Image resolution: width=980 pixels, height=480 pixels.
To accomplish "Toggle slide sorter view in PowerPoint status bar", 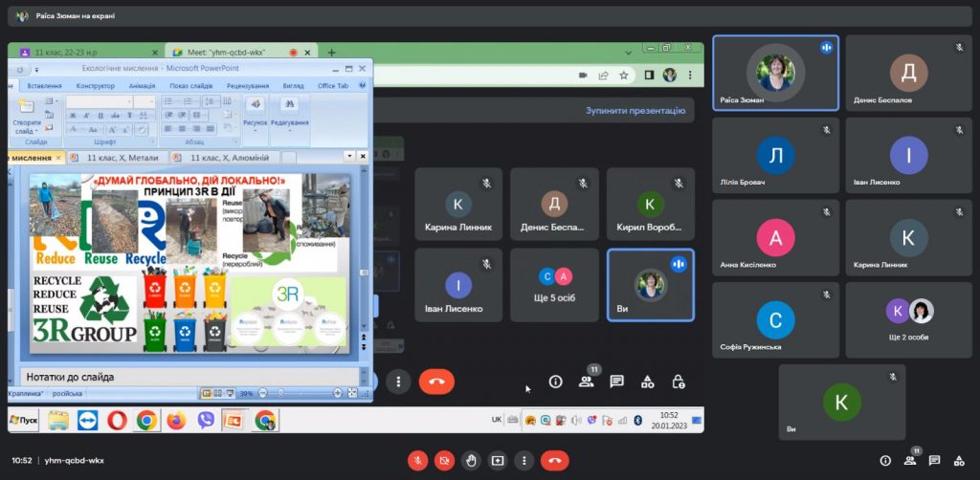I will (x=218, y=393).
